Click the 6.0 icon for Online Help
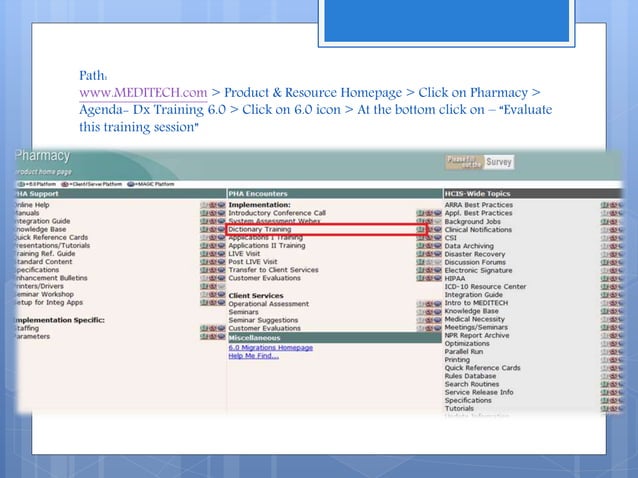Viewport: 638px width, 478px height. click(x=204, y=205)
